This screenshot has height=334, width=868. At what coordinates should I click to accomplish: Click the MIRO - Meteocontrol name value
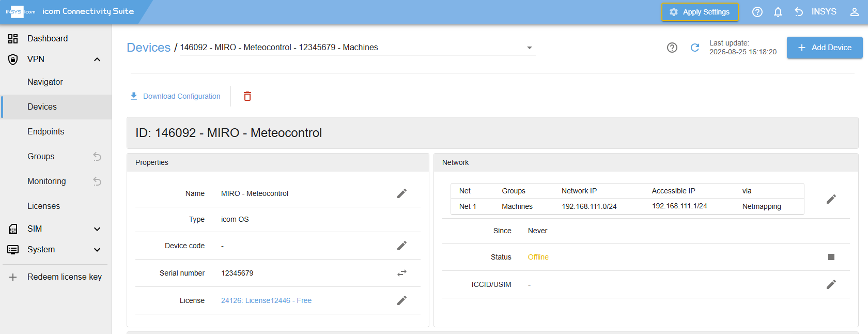click(x=255, y=193)
